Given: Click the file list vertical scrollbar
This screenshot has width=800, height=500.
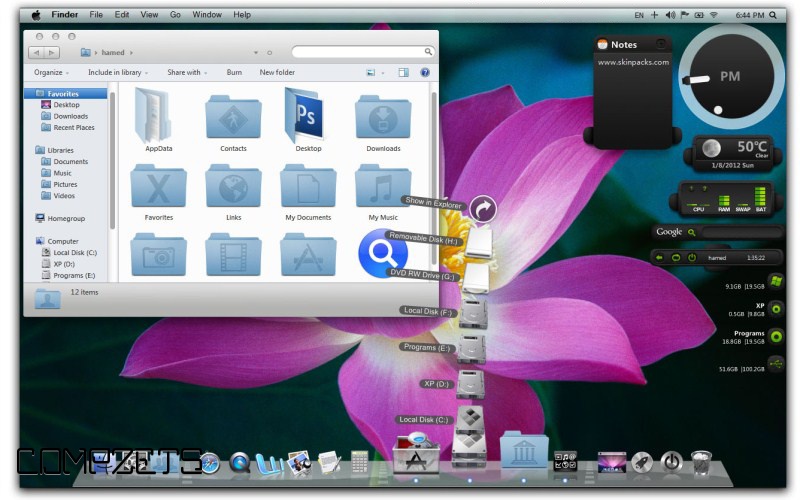Looking at the screenshot, I should coord(434,179).
